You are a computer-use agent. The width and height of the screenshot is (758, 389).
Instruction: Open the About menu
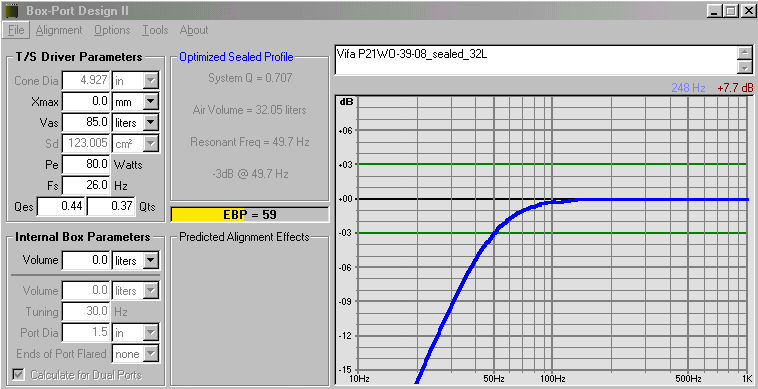pyautogui.click(x=194, y=30)
